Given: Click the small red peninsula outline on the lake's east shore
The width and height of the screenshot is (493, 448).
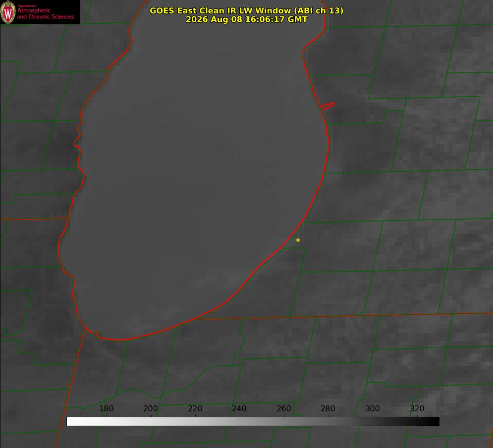Looking at the screenshot, I should [x=328, y=106].
